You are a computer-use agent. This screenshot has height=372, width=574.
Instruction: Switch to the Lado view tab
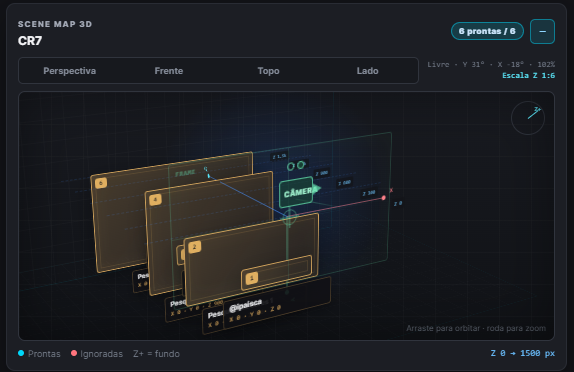(368, 71)
